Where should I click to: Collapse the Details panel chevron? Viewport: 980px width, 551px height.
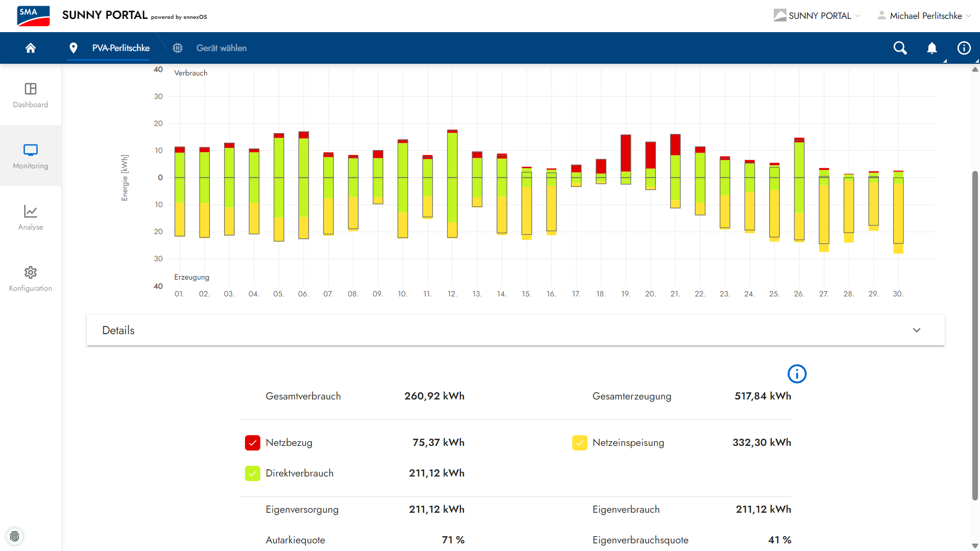point(916,330)
